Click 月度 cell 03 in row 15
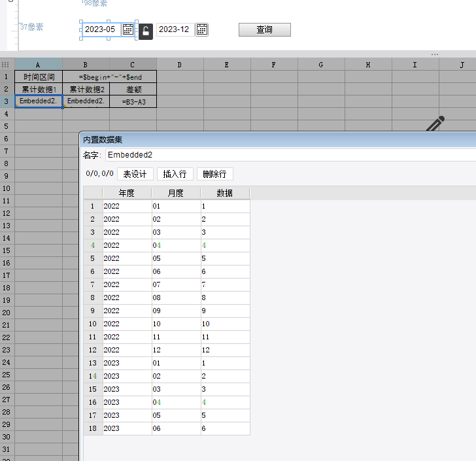Viewport: 476px width, 461px height. 177,389
